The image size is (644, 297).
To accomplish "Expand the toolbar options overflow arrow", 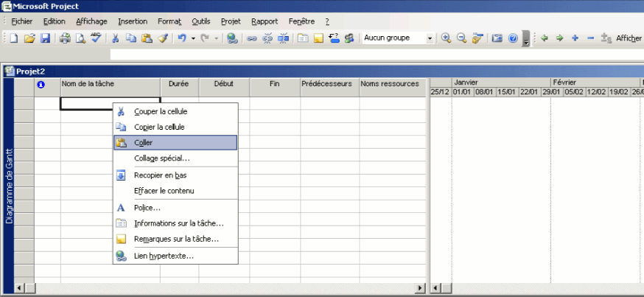I will pyautogui.click(x=525, y=38).
